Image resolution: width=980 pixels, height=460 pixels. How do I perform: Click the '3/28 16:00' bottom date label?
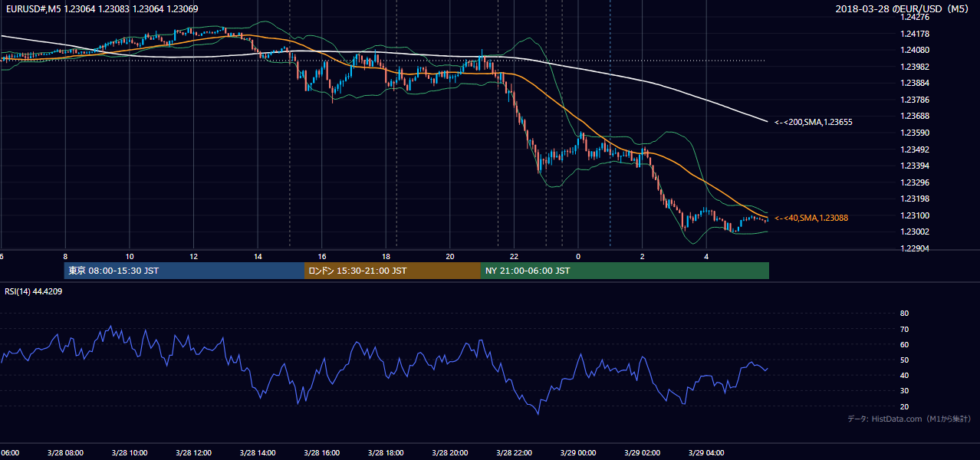321,452
